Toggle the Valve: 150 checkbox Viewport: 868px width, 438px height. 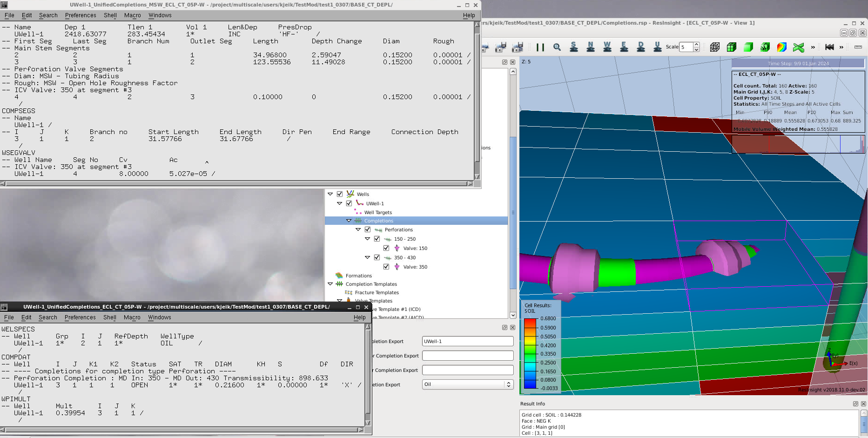[x=386, y=248]
